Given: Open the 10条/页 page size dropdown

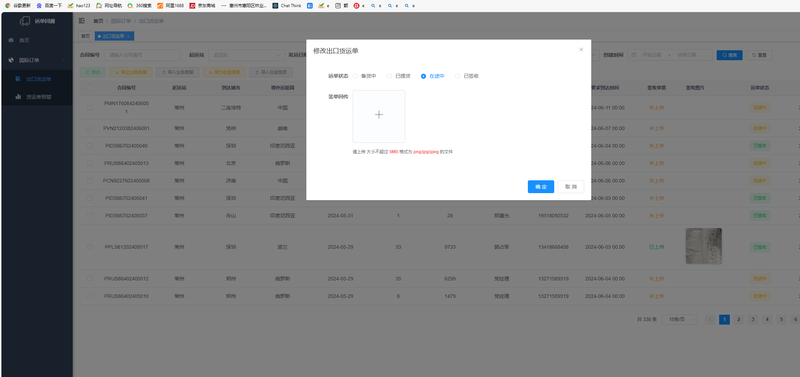Looking at the screenshot, I should (x=680, y=319).
